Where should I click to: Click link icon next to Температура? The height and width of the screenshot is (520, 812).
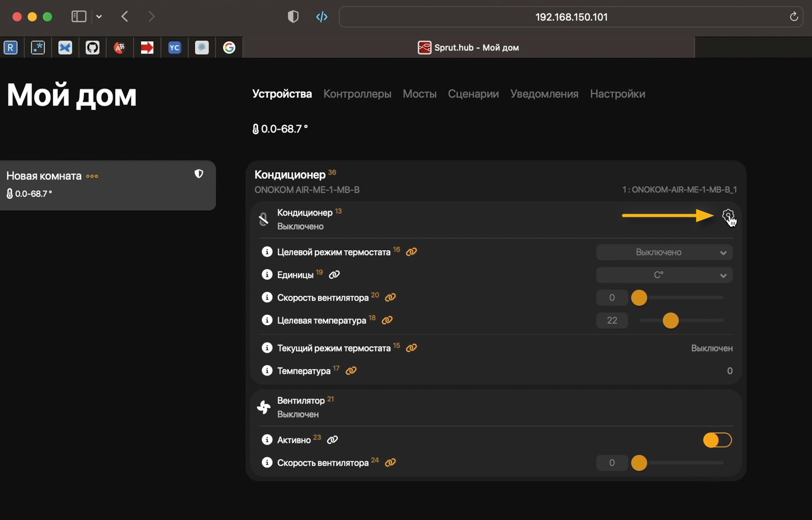(x=351, y=371)
